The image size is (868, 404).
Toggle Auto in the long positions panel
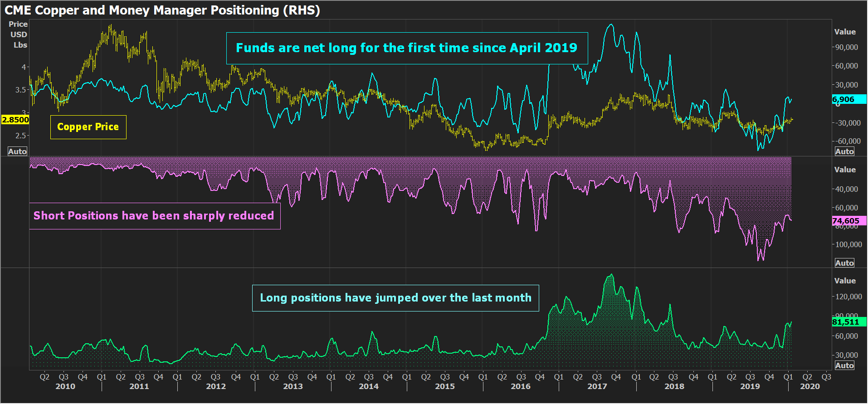pos(844,365)
